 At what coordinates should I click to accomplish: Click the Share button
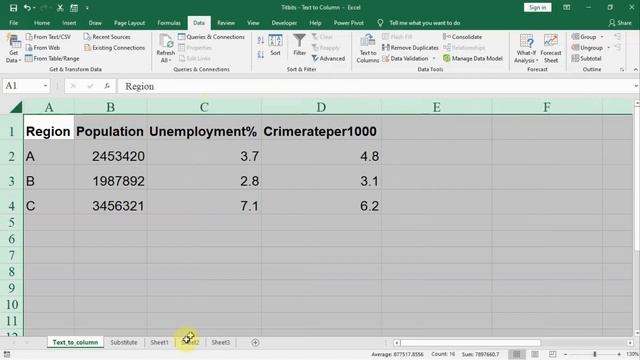pyautogui.click(x=620, y=23)
